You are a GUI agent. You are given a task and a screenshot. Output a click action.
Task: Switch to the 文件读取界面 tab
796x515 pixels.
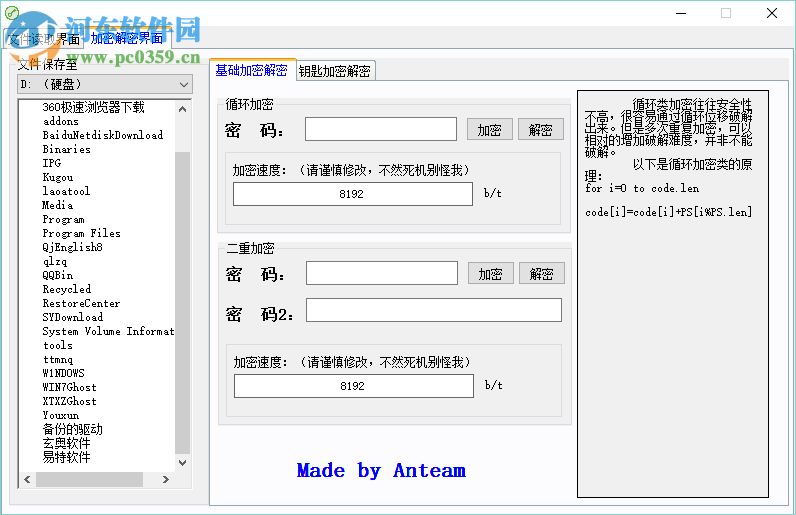43,39
